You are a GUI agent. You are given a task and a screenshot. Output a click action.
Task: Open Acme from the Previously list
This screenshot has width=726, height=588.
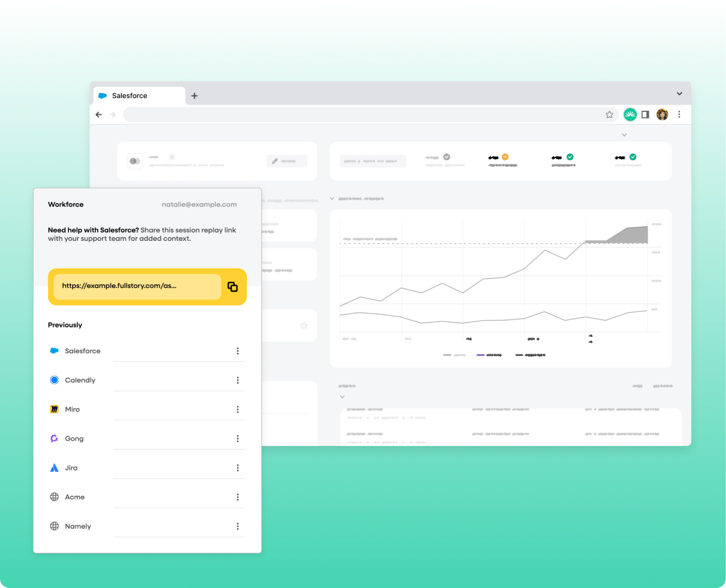click(x=75, y=497)
